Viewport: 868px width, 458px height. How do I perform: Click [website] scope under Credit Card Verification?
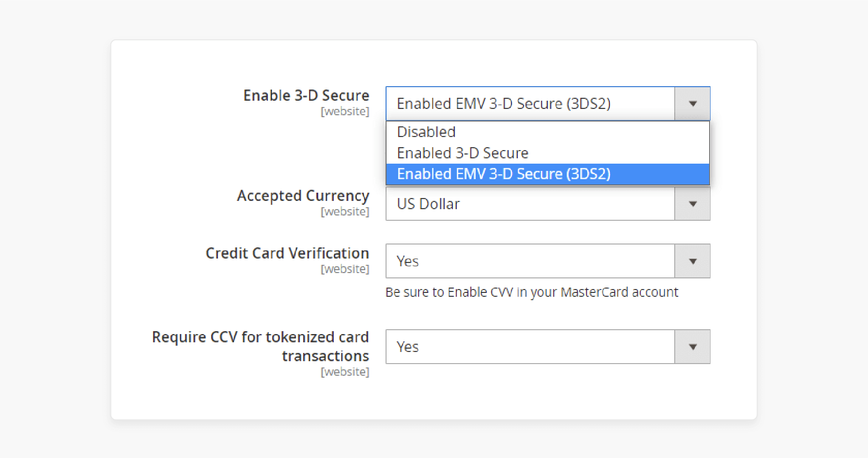click(345, 269)
